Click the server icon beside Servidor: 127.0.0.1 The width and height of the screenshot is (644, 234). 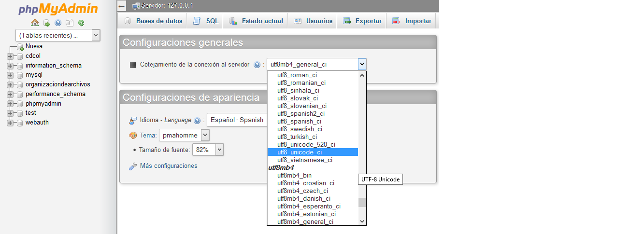tap(136, 6)
